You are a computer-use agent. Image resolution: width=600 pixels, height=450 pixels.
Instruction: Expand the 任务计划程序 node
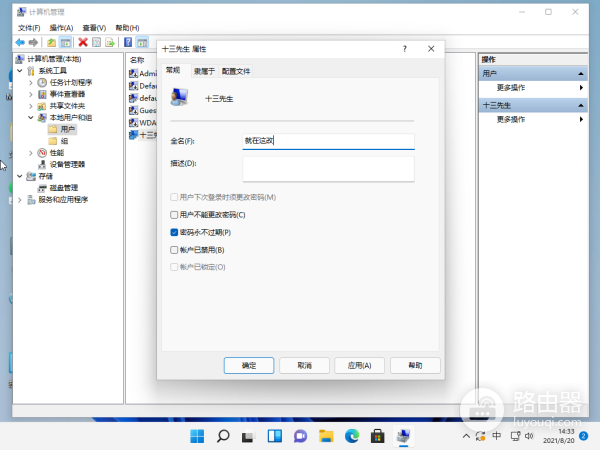point(31,83)
